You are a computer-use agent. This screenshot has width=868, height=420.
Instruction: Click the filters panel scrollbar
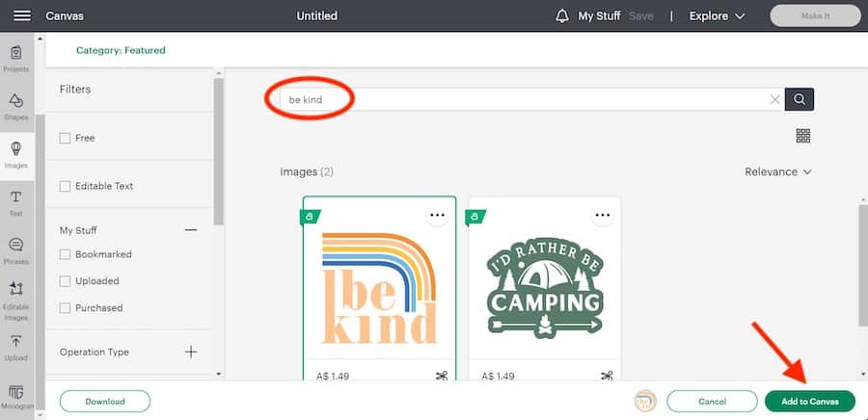point(218,150)
